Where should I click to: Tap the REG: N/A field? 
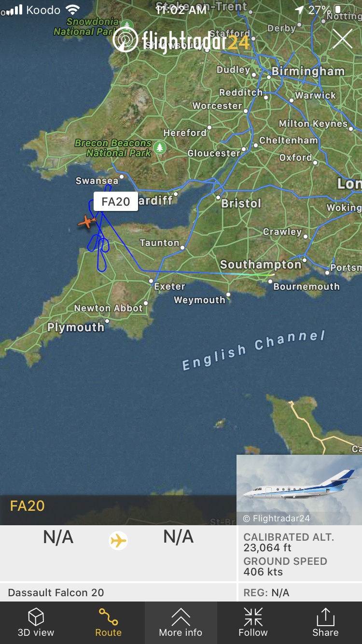click(x=299, y=592)
